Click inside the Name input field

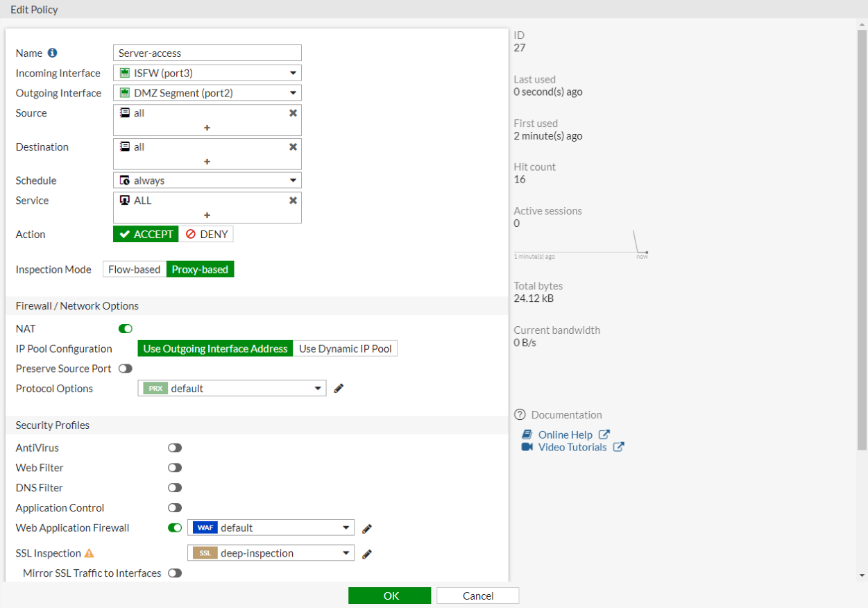(x=207, y=53)
